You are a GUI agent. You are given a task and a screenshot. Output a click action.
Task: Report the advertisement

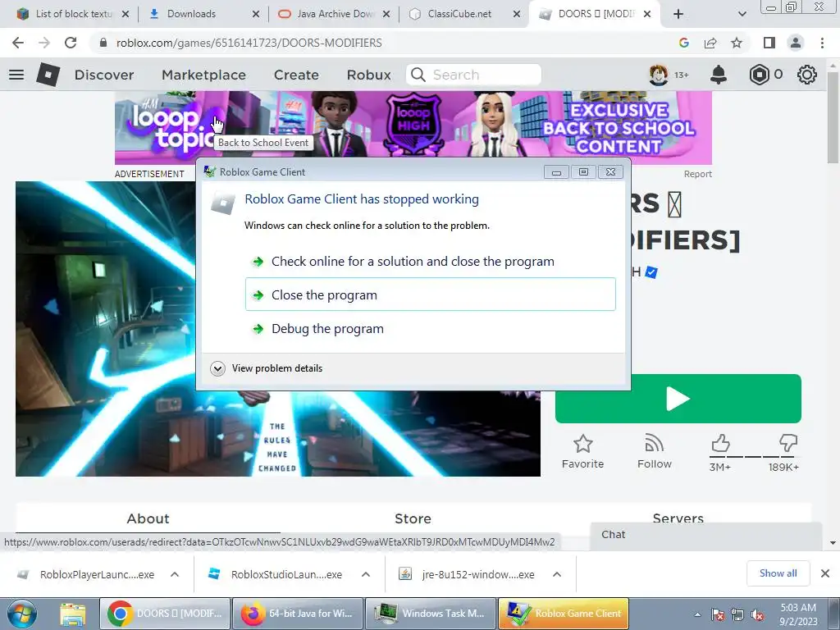[x=697, y=174]
